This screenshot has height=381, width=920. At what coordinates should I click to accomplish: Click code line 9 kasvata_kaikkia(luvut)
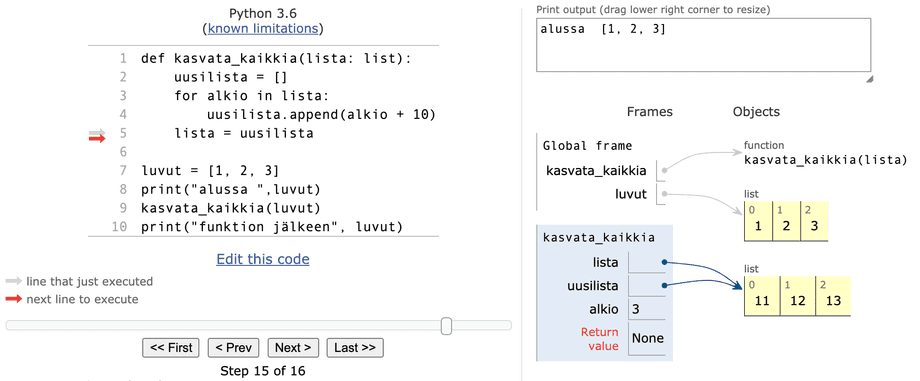(231, 208)
